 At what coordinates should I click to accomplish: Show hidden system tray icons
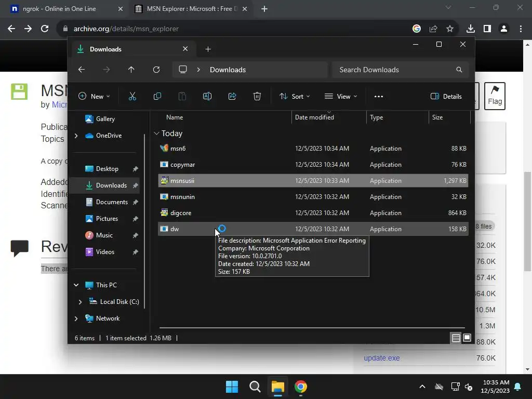click(x=422, y=387)
